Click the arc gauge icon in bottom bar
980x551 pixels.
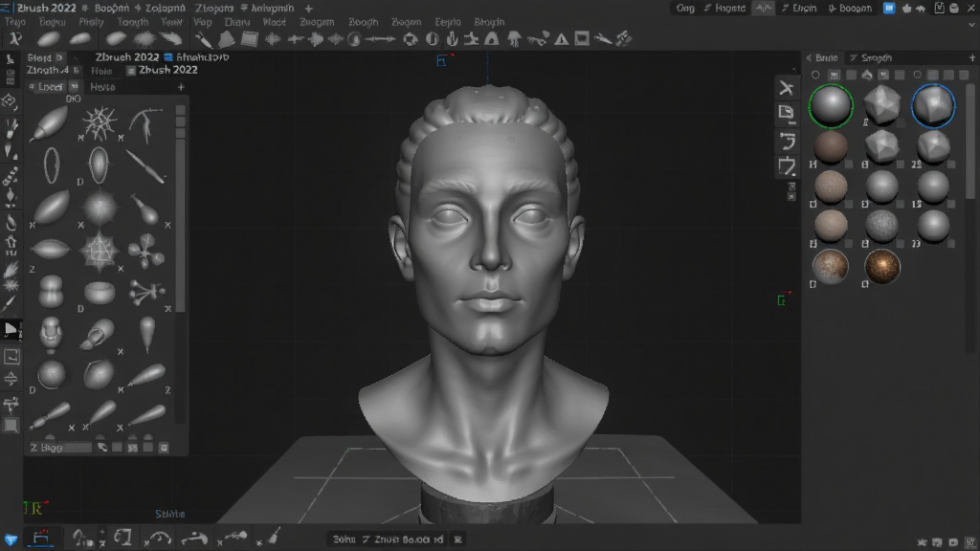[x=159, y=539]
